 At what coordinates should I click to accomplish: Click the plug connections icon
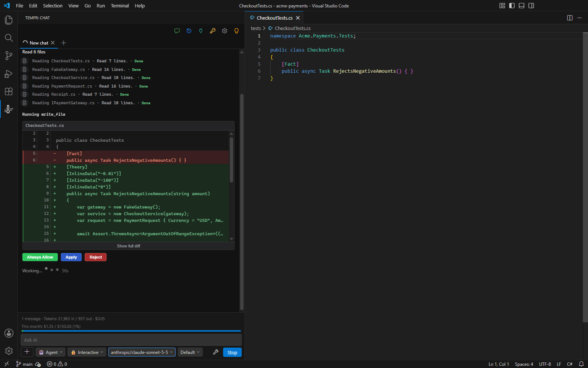(201, 31)
